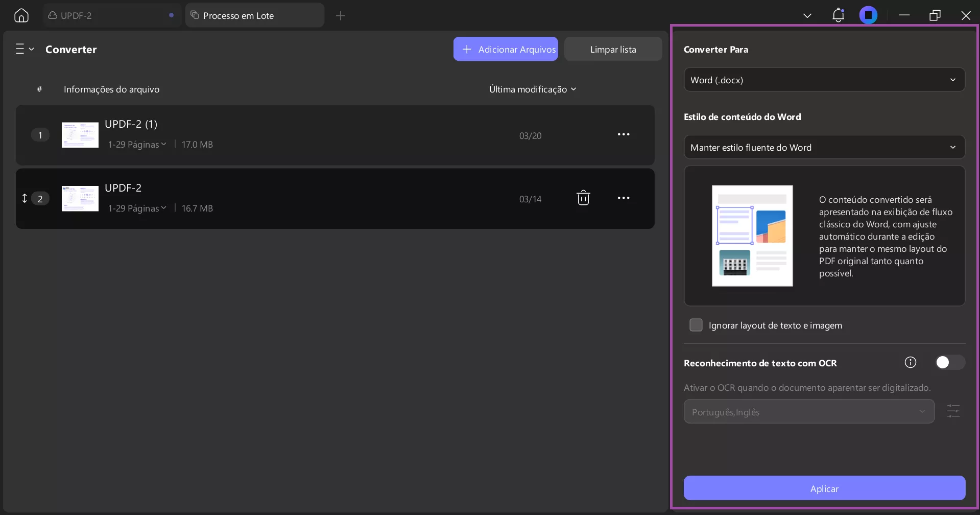The width and height of the screenshot is (980, 515).
Task: Click the 16.7 MB file size
Action: point(197,208)
